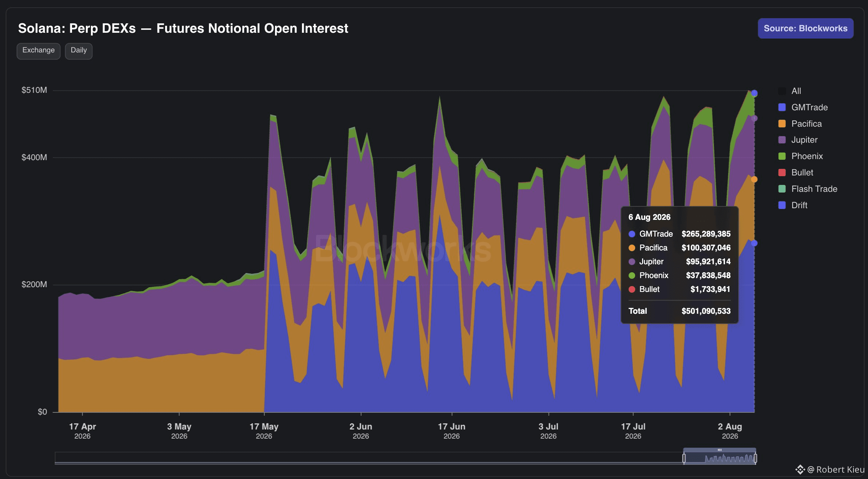Screen dimensions: 868x479
Task: Click the GMTrade value '$265,289,385' in tooltip
Action: pos(706,234)
